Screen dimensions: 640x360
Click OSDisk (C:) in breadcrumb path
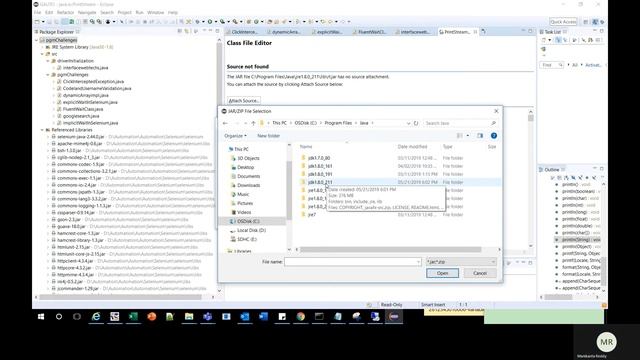[x=306, y=123]
